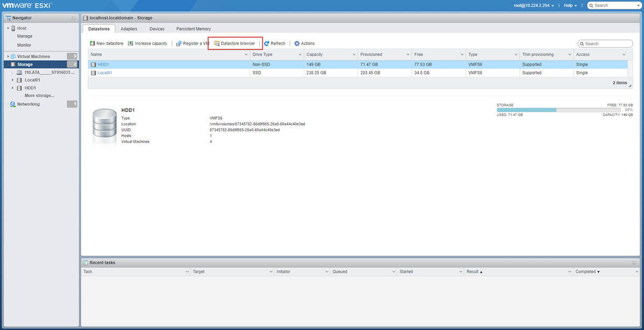Click the Host icon in Navigator
The width and height of the screenshot is (644, 330).
[13, 28]
